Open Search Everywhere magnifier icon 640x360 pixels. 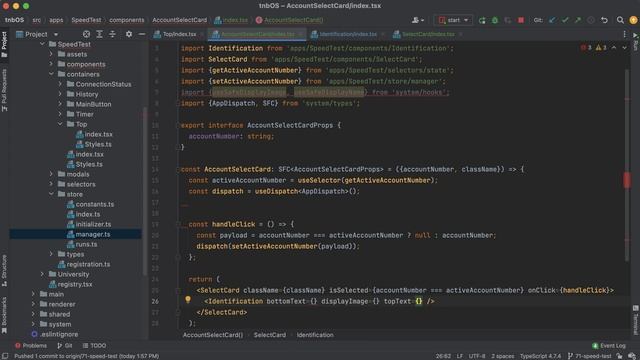coord(620,20)
